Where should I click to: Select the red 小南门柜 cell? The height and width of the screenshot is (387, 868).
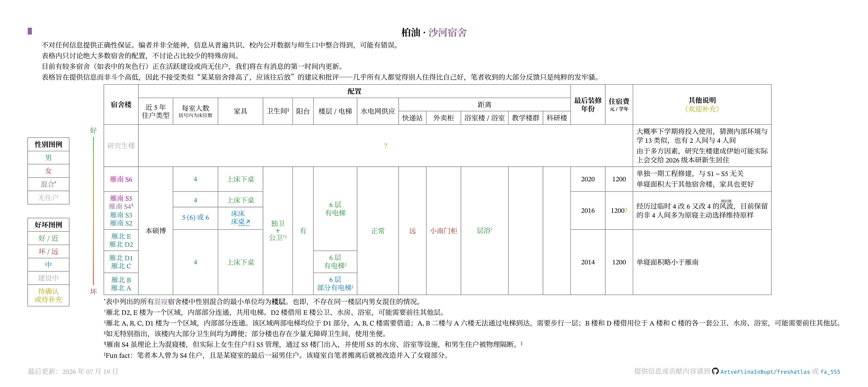pyautogui.click(x=443, y=231)
